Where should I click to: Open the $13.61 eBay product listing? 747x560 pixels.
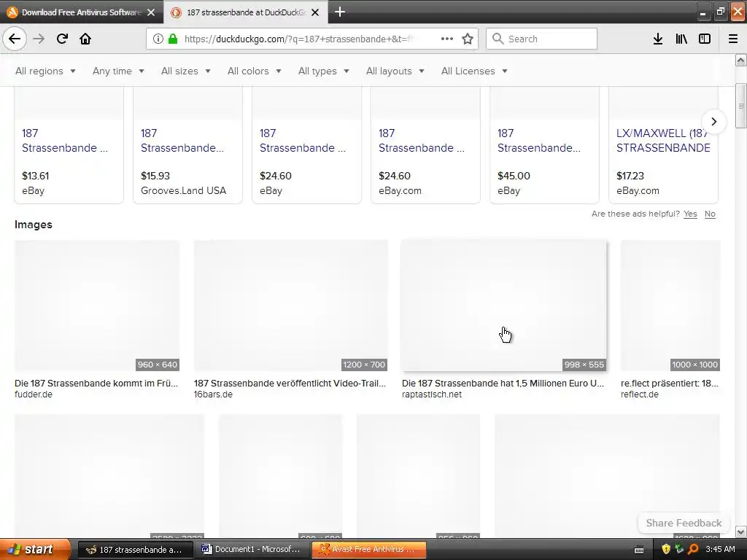point(69,145)
